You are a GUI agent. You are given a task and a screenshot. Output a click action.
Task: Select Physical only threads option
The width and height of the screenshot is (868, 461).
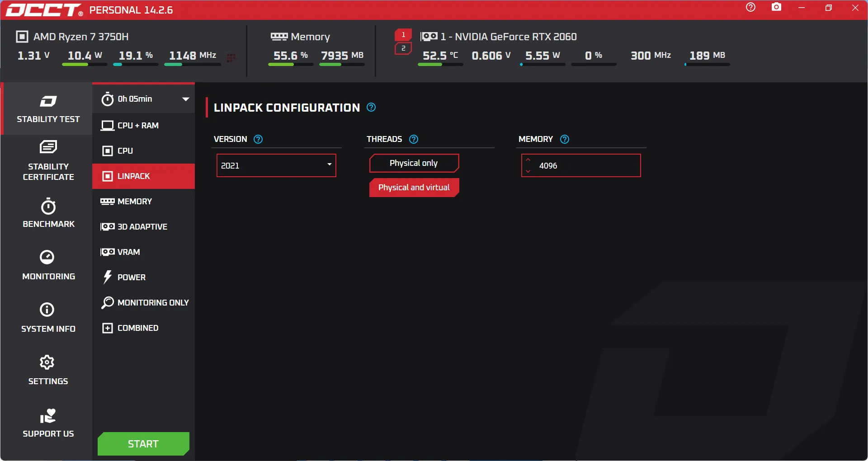[414, 163]
